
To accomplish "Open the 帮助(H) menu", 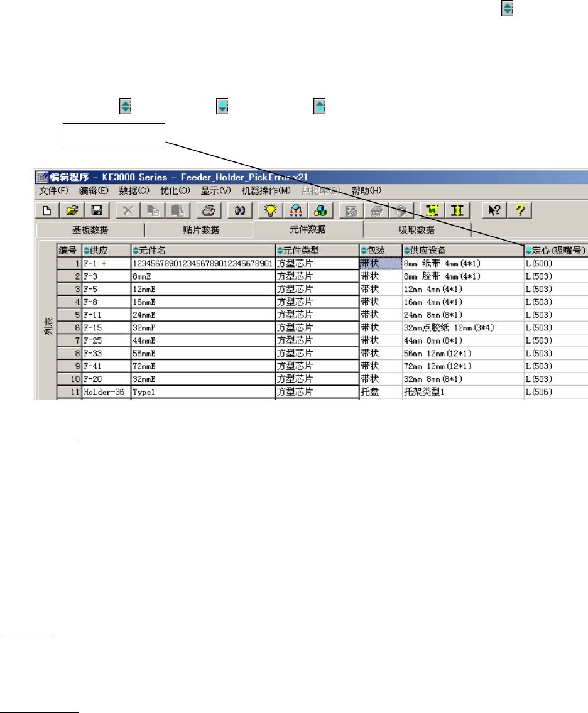I will click(x=366, y=190).
